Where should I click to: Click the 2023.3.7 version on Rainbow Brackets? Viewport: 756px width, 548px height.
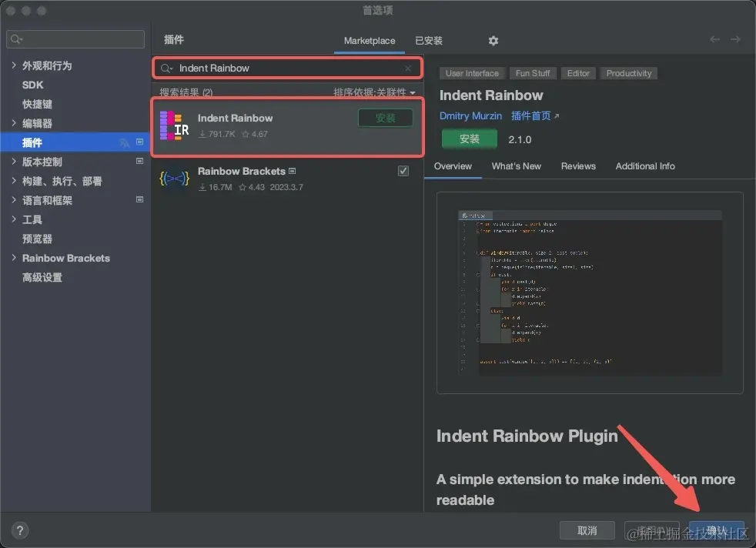click(286, 187)
